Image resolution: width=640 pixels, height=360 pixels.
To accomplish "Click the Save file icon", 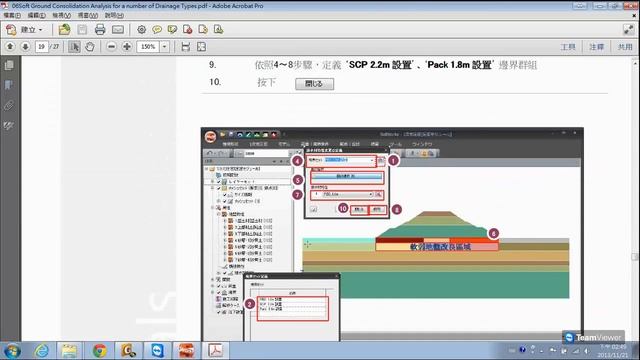I will click(x=82, y=29).
